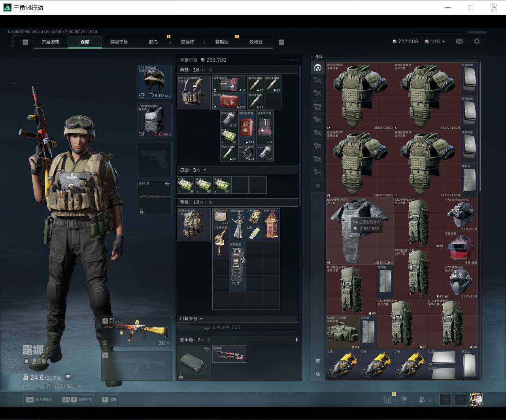Select the red welding helmet in warehouse
The height and width of the screenshot is (420, 506).
[x=461, y=248]
